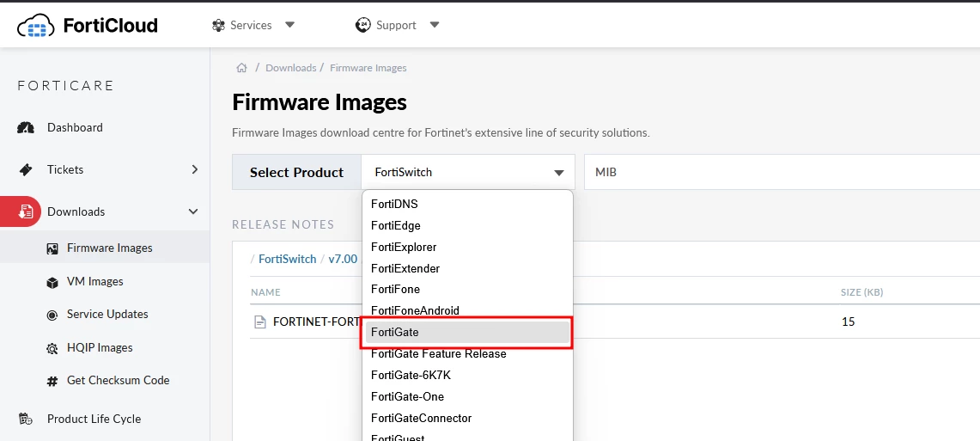This screenshot has width=980, height=441.
Task: Select FortiEdge from the product list
Action: (467, 226)
